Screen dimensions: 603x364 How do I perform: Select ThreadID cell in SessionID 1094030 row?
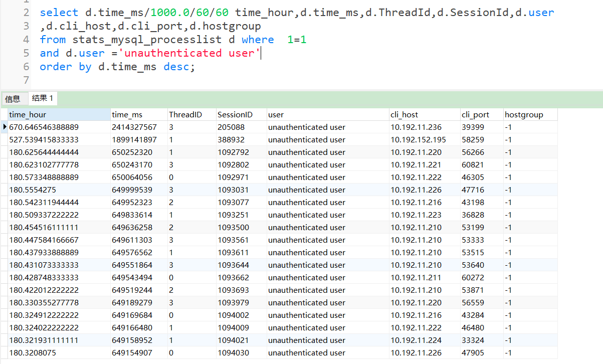pyautogui.click(x=191, y=353)
